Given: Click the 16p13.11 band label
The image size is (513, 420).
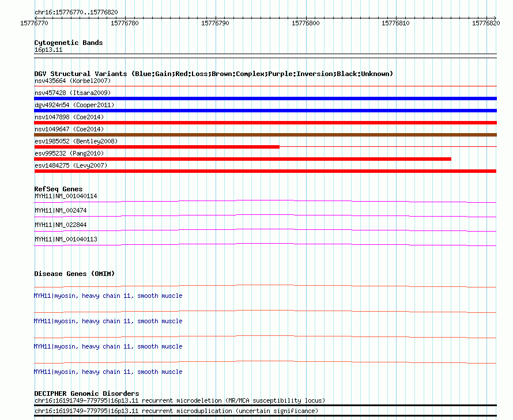Looking at the screenshot, I should [x=48, y=50].
